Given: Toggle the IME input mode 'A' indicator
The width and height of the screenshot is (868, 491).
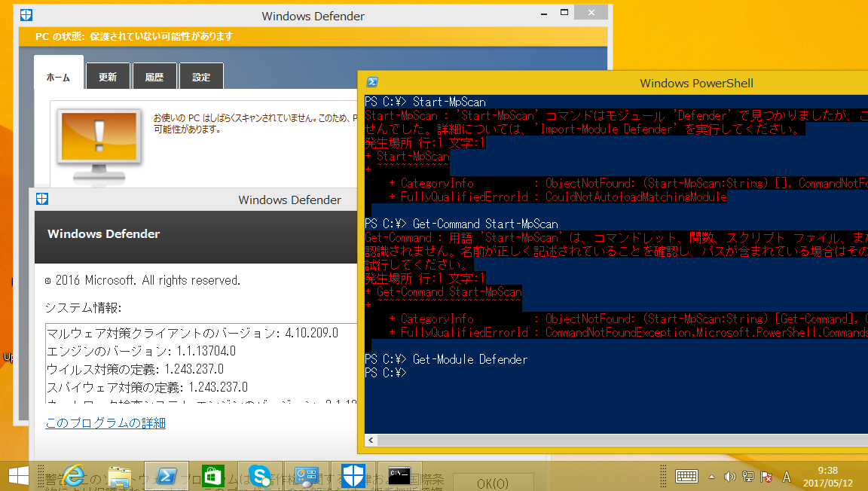Looking at the screenshot, I should click(787, 477).
